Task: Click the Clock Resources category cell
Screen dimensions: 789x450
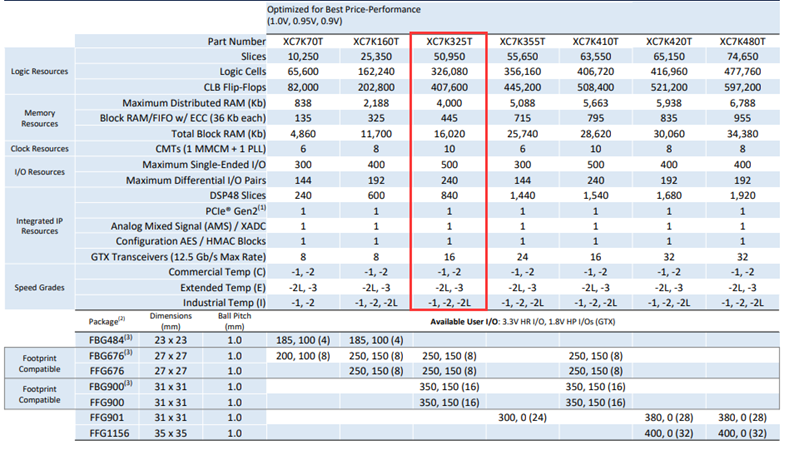Action: point(39,148)
